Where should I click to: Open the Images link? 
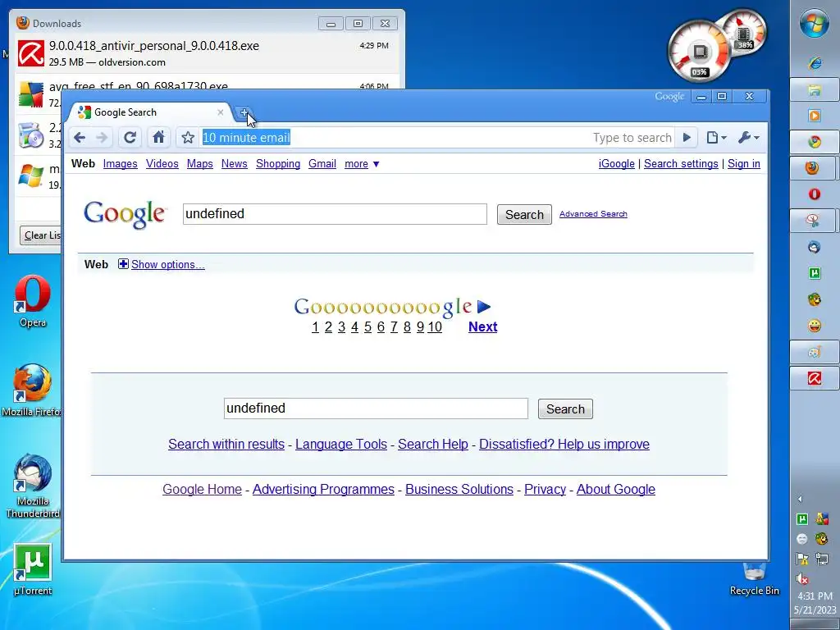120,164
